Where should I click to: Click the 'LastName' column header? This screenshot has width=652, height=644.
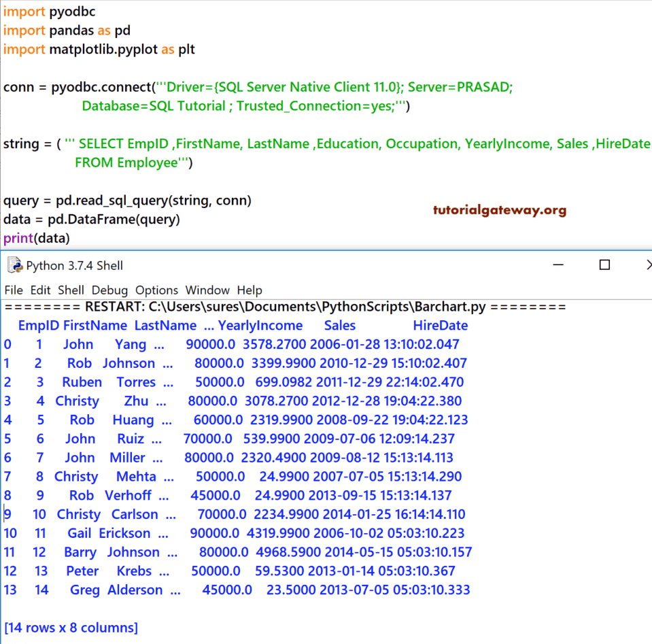coord(165,325)
